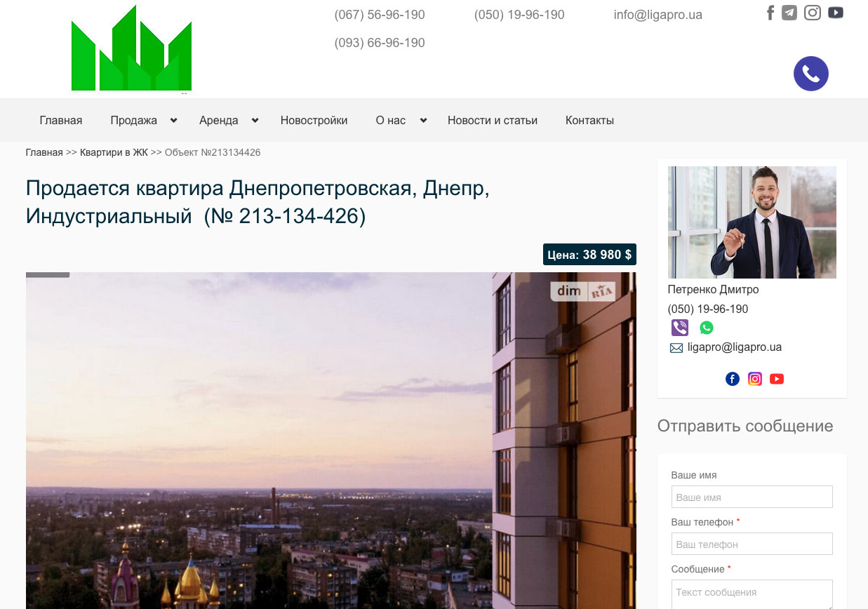
Task: Click agent name Петренко Дмитро
Action: pos(714,290)
